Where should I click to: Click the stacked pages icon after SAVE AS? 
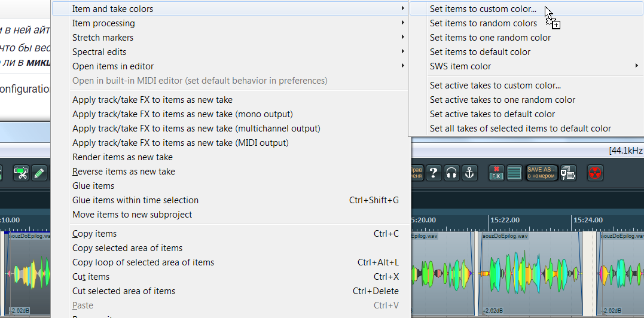569,173
